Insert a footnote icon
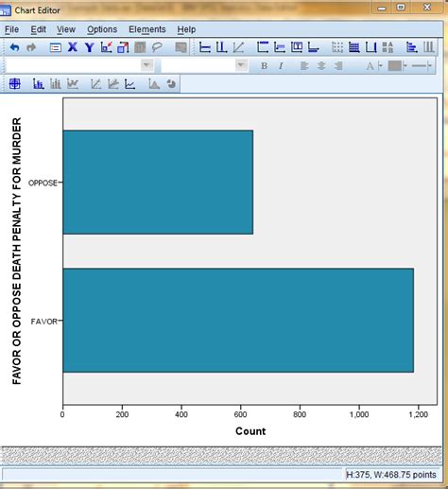The height and width of the screenshot is (489, 448). [313, 47]
